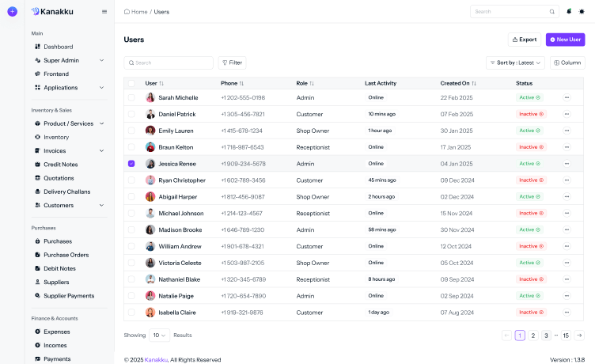Expand Super Admin sidebar menu
Image resolution: width=595 pixels, height=364 pixels.
[x=69, y=60]
